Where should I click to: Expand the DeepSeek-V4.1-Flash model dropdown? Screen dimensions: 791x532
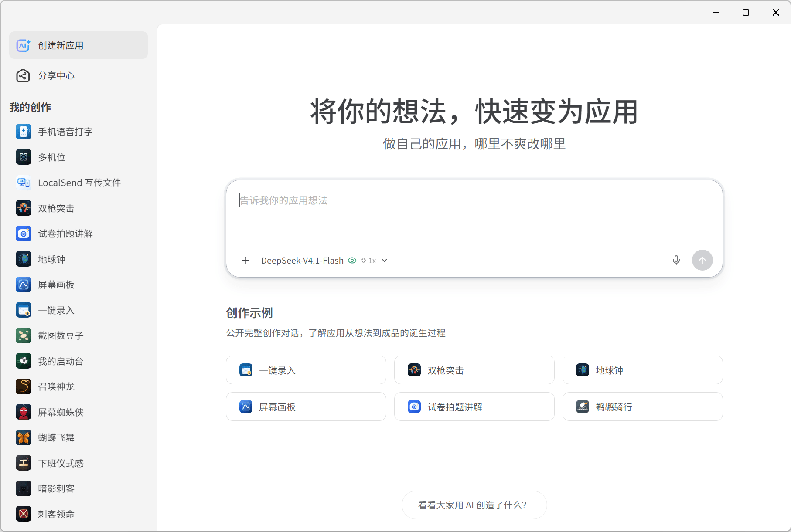click(x=324, y=261)
